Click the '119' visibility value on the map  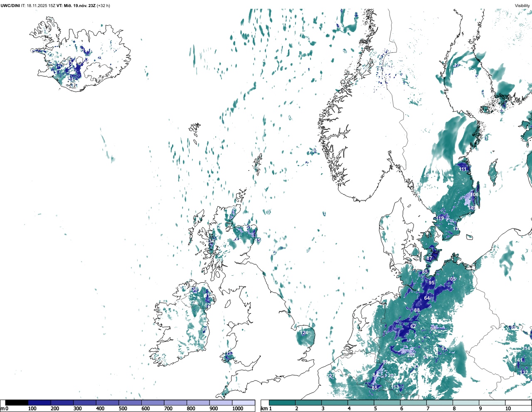[x=440, y=218]
